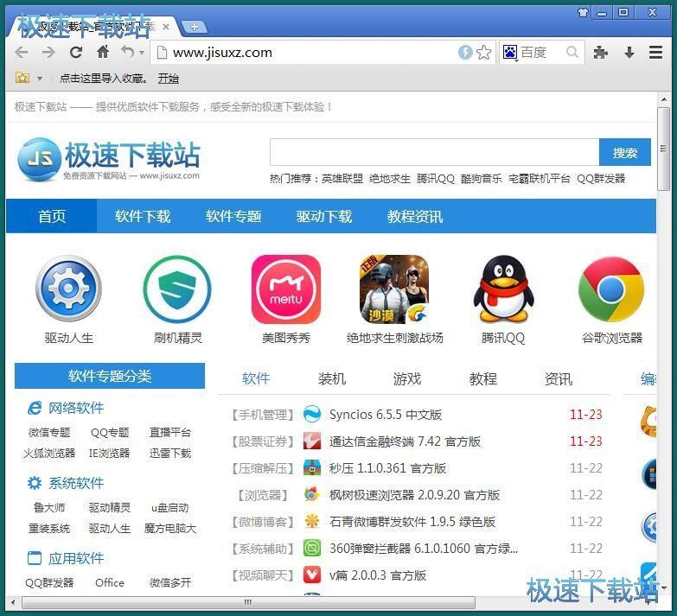Screen dimensions: 677x616
Task: Open the 网络软件 category heading
Action: pyautogui.click(x=76, y=408)
